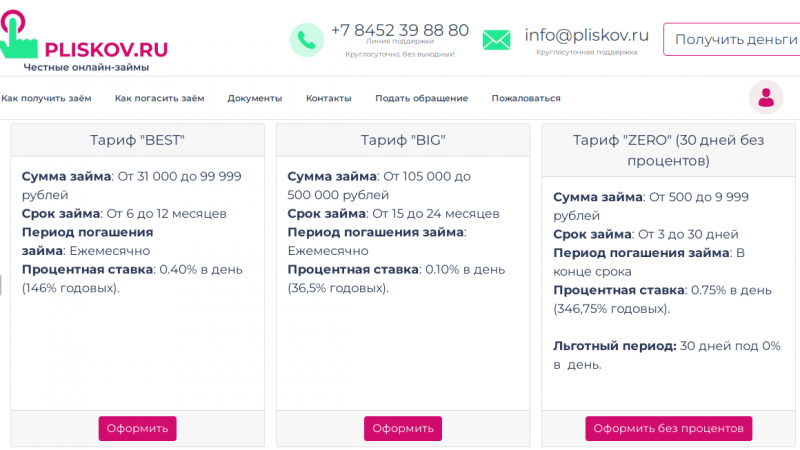Viewport: 800px width, 450px height.
Task: Open Как погасить заём menu item
Action: [160, 98]
